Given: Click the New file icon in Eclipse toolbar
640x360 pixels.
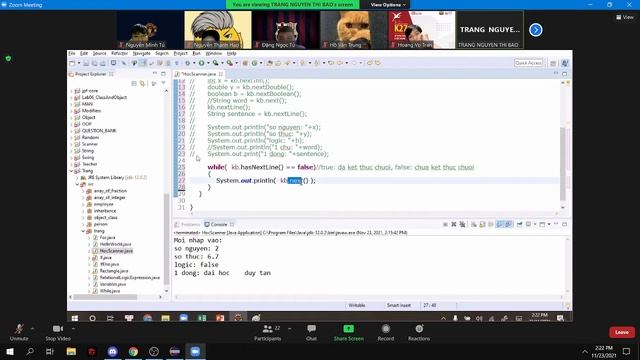Looking at the screenshot, I should point(72,63).
